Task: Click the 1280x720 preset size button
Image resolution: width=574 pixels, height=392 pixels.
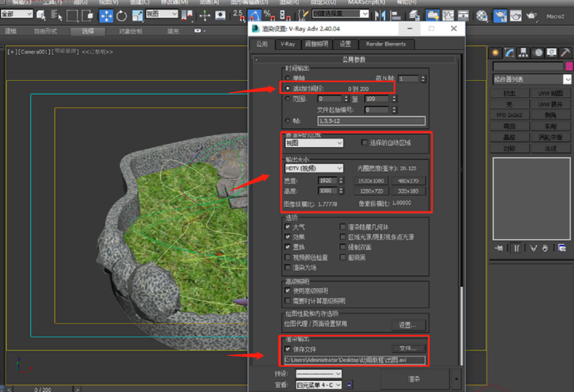Action: [371, 191]
